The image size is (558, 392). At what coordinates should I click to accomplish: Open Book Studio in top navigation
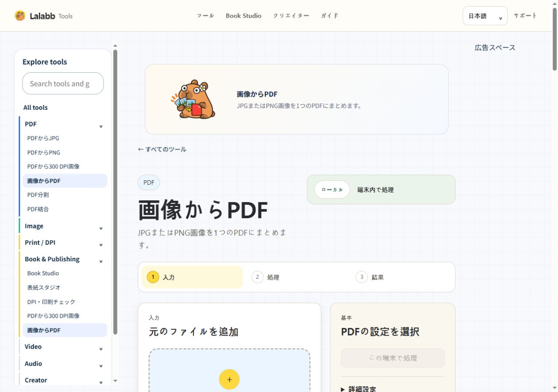pos(243,16)
